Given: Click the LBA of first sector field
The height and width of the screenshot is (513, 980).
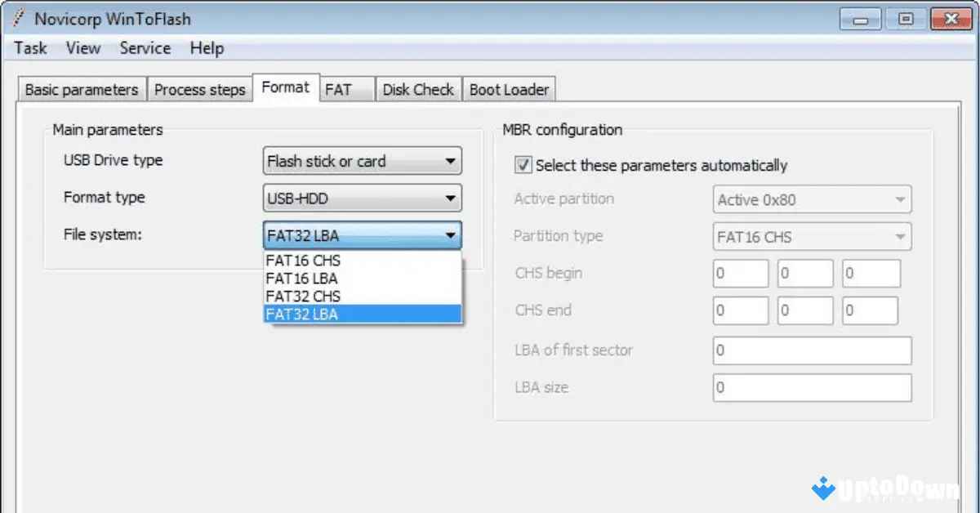Looking at the screenshot, I should pos(812,350).
